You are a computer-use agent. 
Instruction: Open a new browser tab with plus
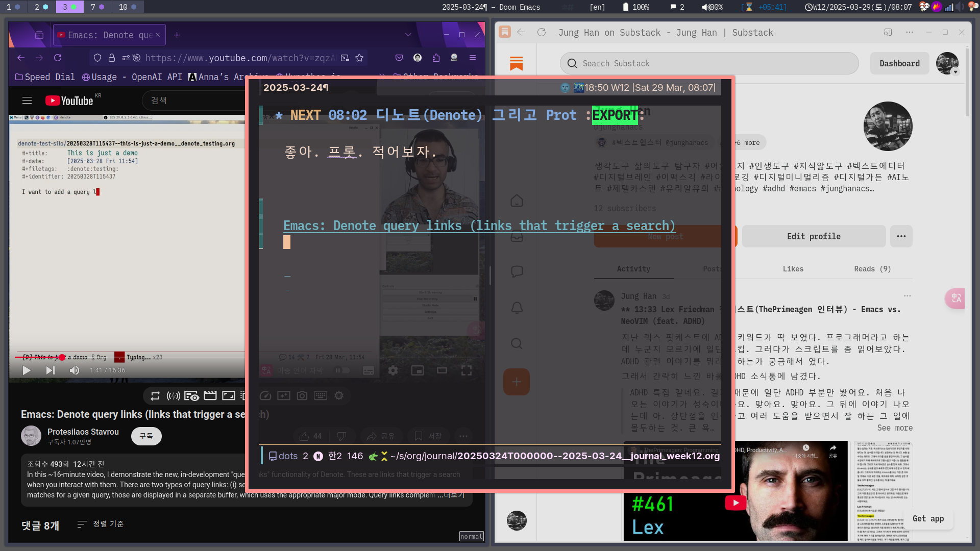(177, 35)
